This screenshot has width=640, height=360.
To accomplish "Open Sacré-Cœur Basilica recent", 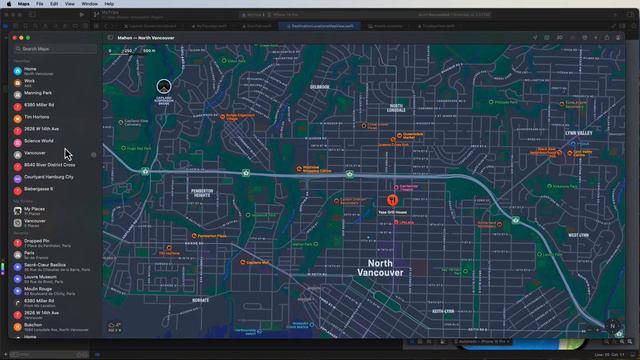I will pyautogui.click(x=55, y=267).
